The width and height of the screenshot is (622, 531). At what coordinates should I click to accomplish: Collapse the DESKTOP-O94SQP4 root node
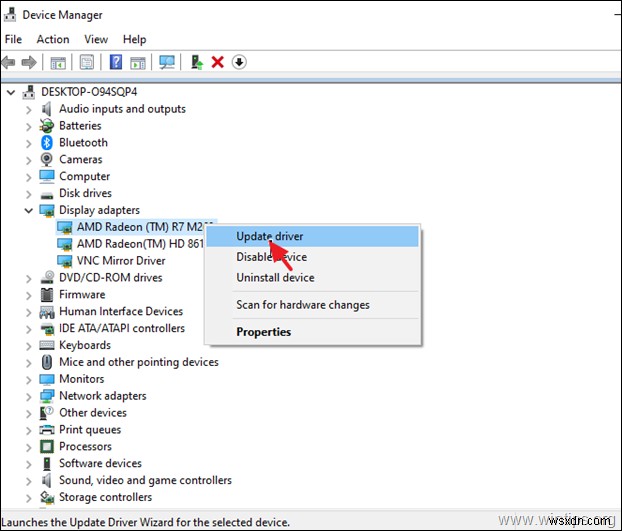pyautogui.click(x=11, y=92)
